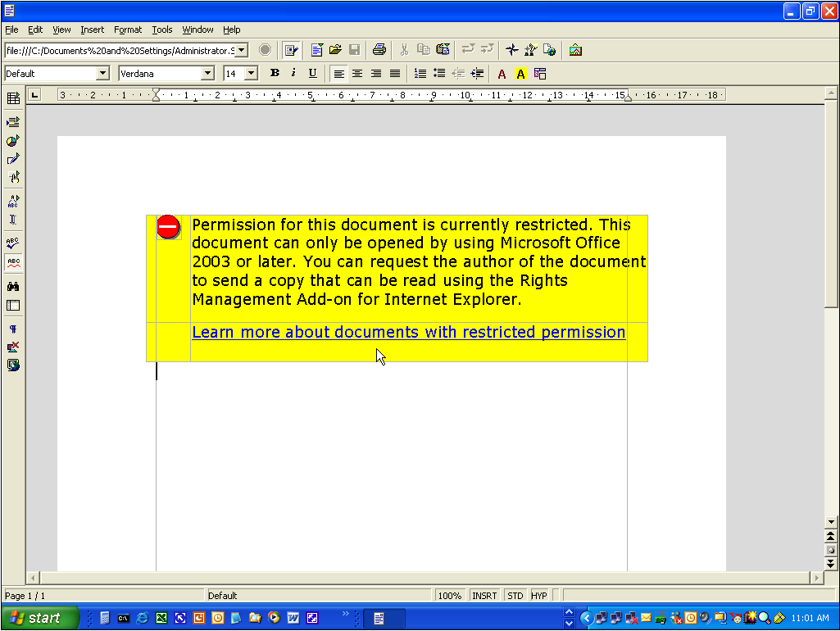Click Show Draw Functions icon in sidebar
Viewport: 840px width, 631px height.
pyautogui.click(x=13, y=159)
